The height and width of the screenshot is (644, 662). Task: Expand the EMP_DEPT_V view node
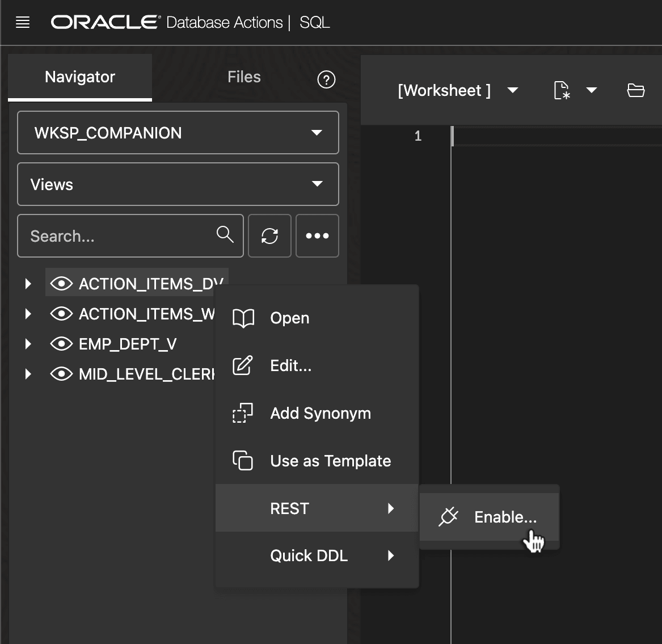(x=28, y=344)
